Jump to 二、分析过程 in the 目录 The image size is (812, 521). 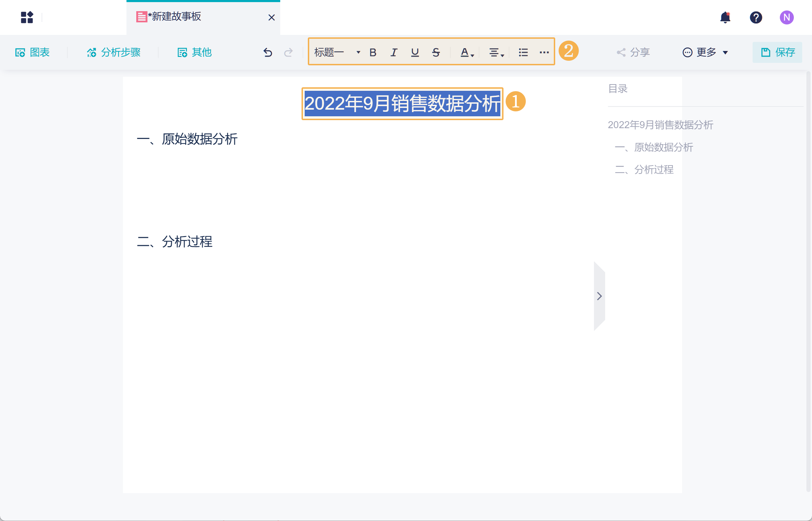click(644, 169)
